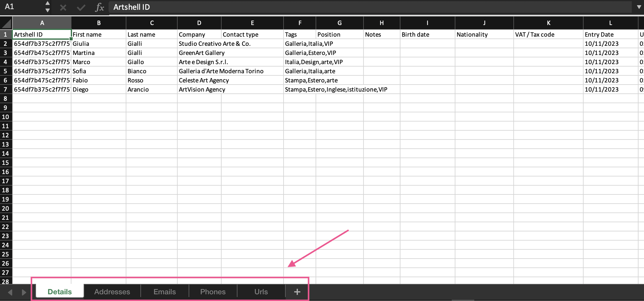This screenshot has width=644, height=301.
Task: Click the First name header cell
Action: point(99,34)
